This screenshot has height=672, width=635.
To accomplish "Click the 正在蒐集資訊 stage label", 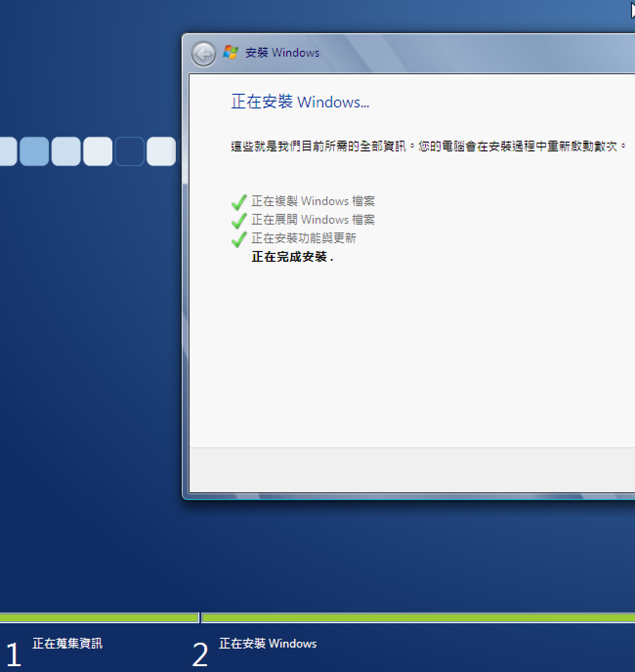I will [x=67, y=643].
